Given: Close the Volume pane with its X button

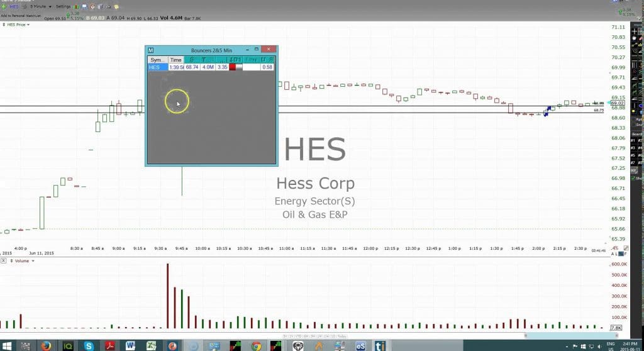Looking at the screenshot, I should 3,260.
